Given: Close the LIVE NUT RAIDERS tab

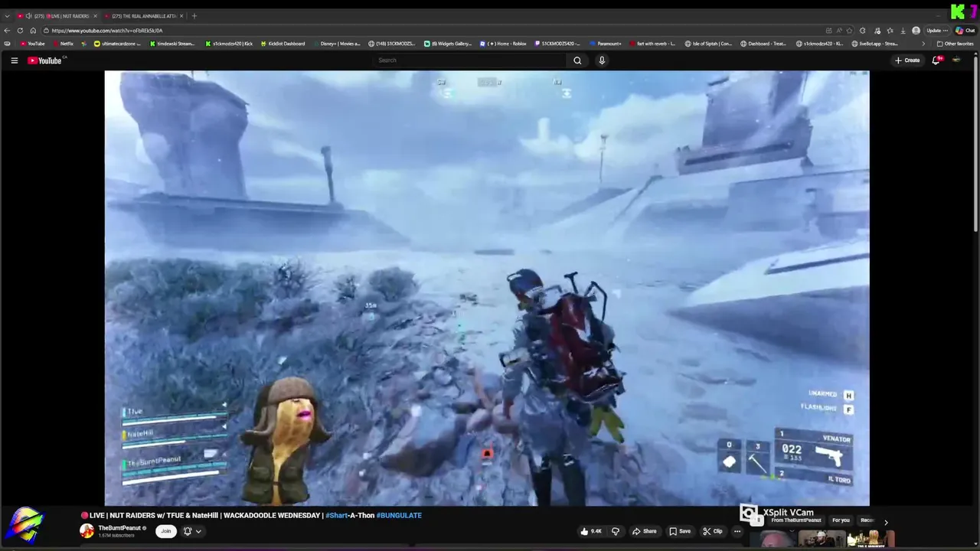Looking at the screenshot, I should click(x=95, y=16).
